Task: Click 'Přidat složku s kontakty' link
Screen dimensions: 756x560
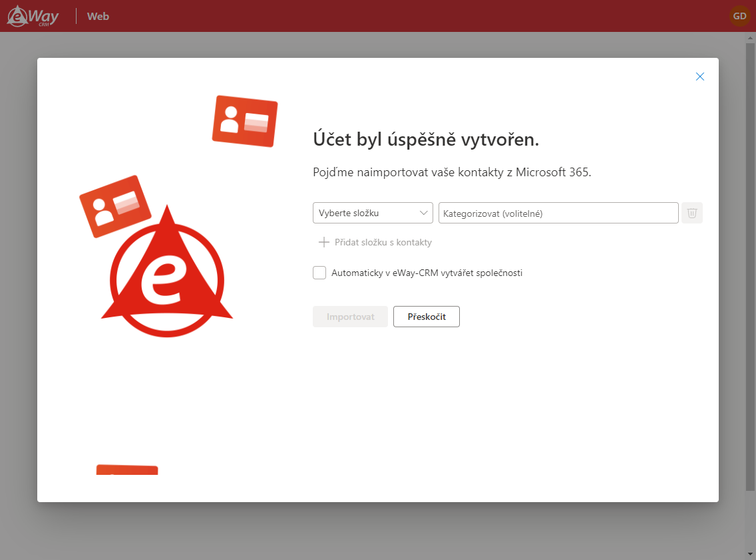Action: click(375, 242)
